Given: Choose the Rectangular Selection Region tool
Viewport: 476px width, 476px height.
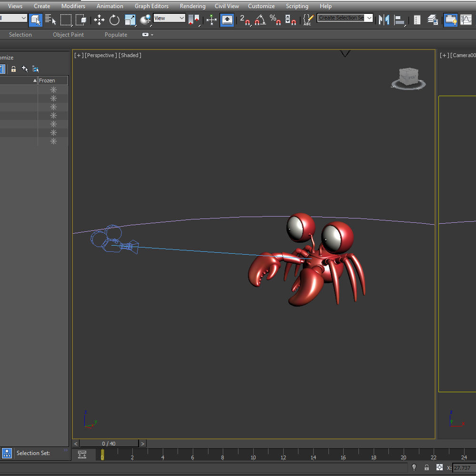Looking at the screenshot, I should pyautogui.click(x=66, y=20).
